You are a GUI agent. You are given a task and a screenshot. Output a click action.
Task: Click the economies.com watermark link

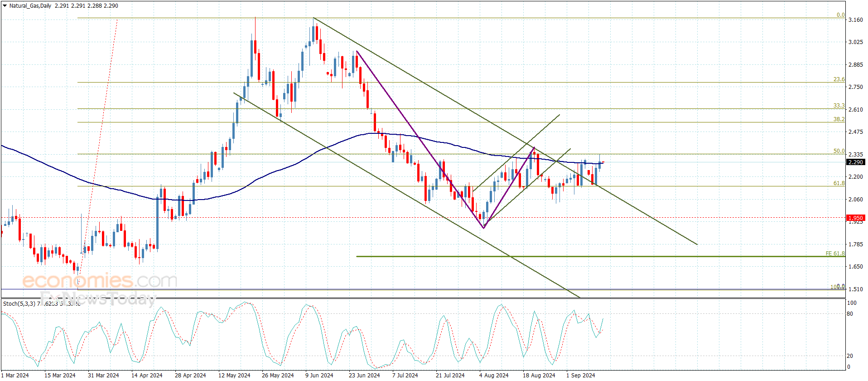(100, 281)
